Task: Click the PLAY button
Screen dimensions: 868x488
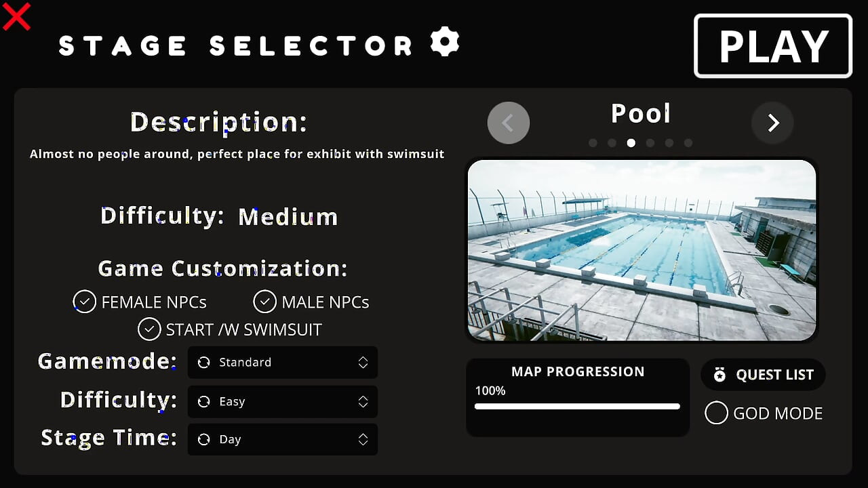Action: pyautogui.click(x=773, y=46)
